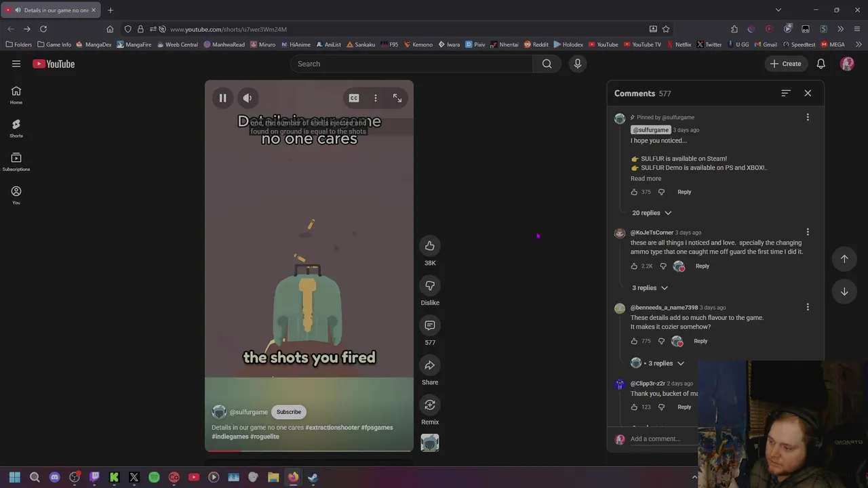Viewport: 868px width, 488px height.
Task: Open the #extractionshooter hashtag
Action: 332,428
